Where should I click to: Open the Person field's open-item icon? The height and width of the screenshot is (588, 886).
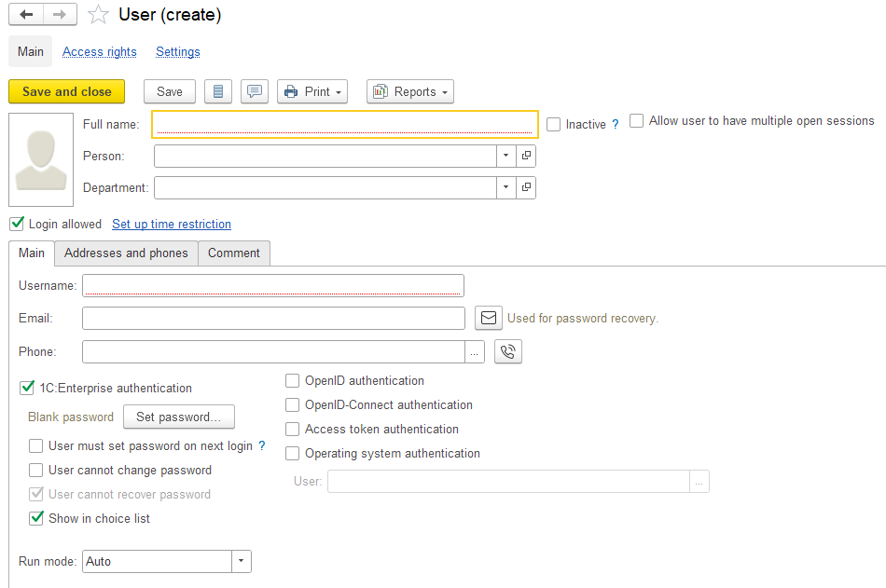coord(526,156)
